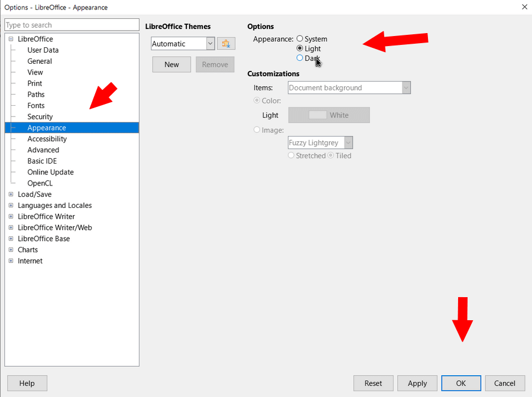Select the LibreOffice Base tree label
The height and width of the screenshot is (397, 532).
(44, 239)
